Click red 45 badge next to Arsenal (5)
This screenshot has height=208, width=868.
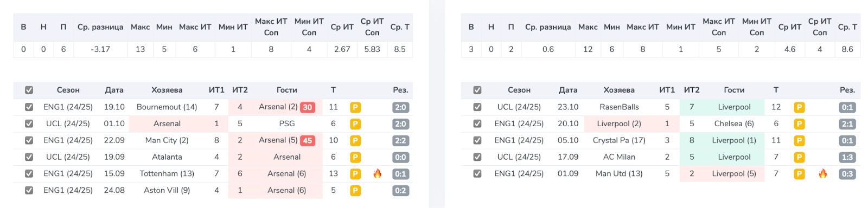click(308, 141)
